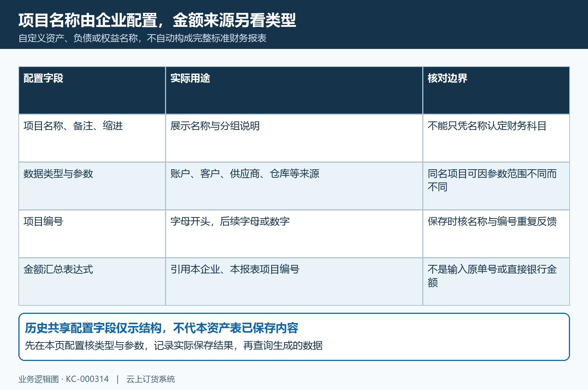Select the cell 不是输入原单号或直接银行金额
Viewport: 588px width, 390px height.
[496, 282]
